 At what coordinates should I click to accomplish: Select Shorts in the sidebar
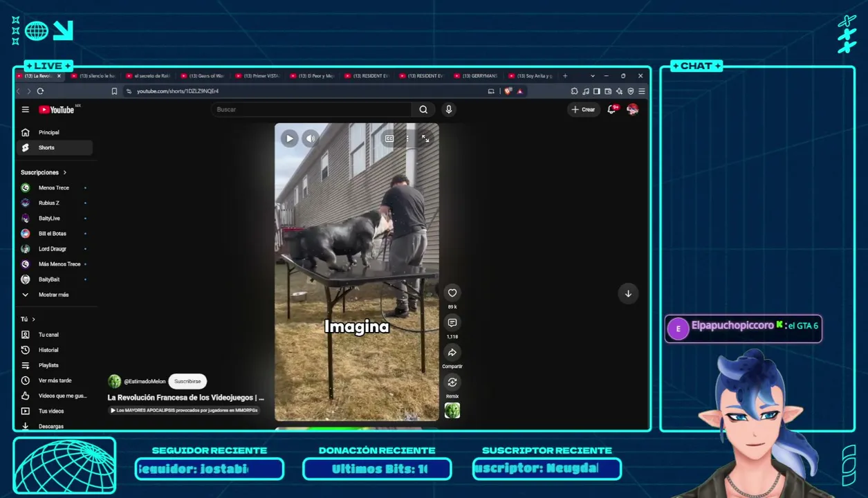(55, 147)
